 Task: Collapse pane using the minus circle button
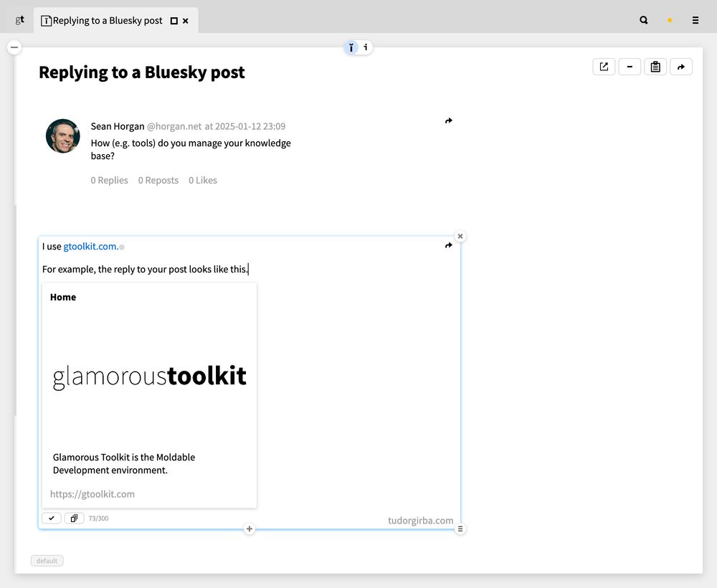14,47
